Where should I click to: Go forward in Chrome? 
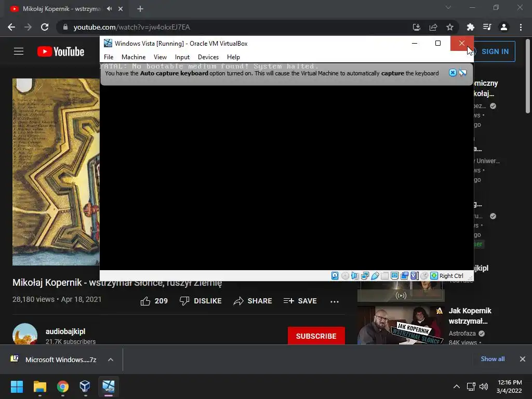[x=28, y=27]
